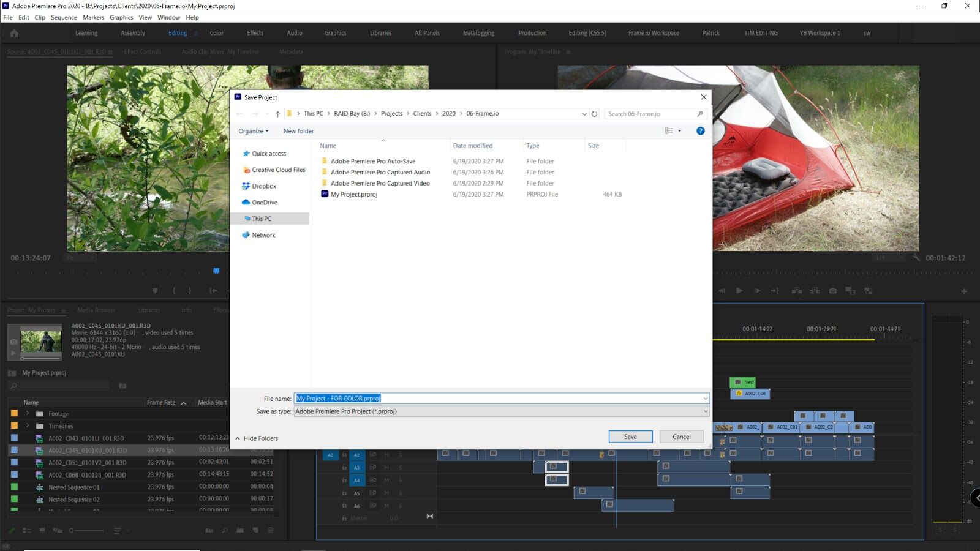Click the Play button in the Program monitor
The image size is (980, 551).
pyautogui.click(x=740, y=290)
